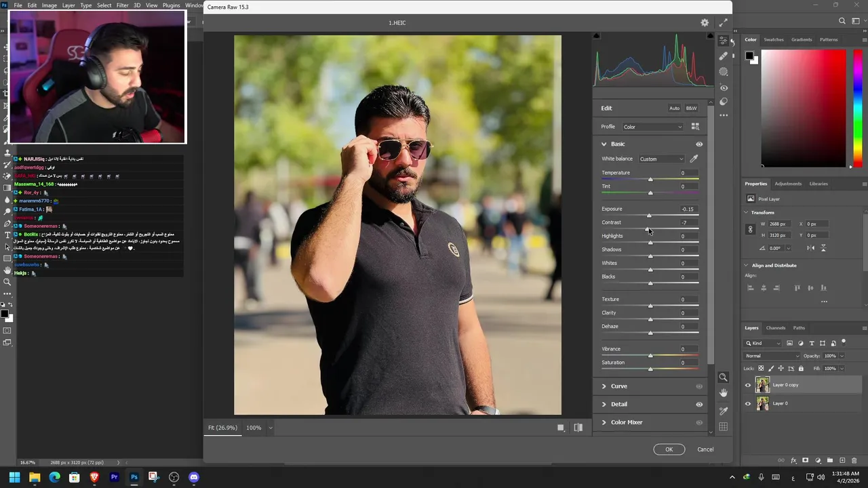Add layer style fx in Layers panel
Viewport: 868px width, 488px height.
pyautogui.click(x=793, y=460)
